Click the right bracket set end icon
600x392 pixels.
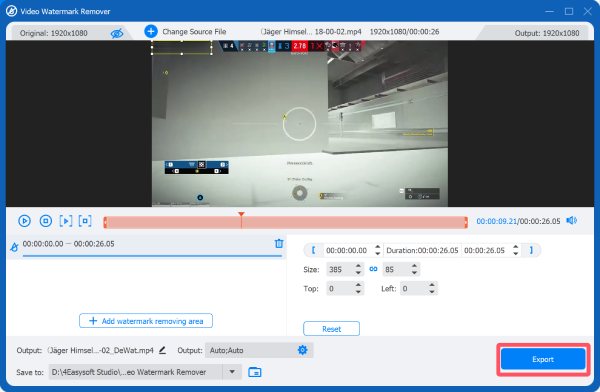click(531, 250)
